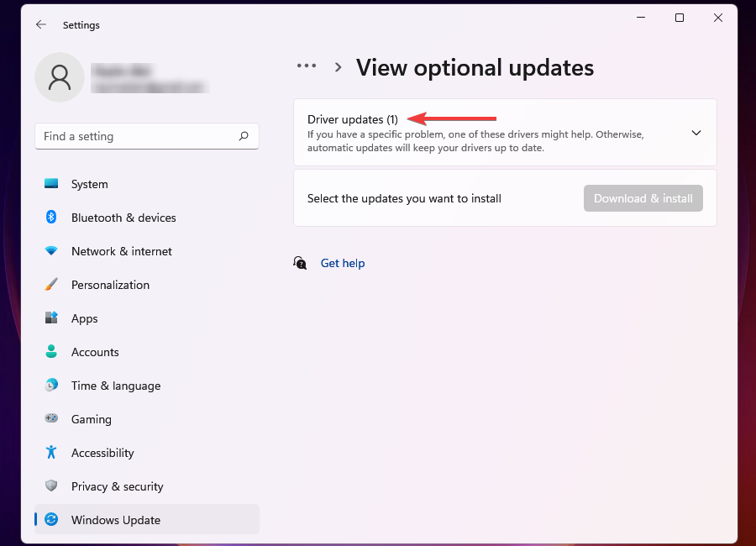This screenshot has height=546, width=756.
Task: Go back using the back arrow
Action: click(x=41, y=25)
